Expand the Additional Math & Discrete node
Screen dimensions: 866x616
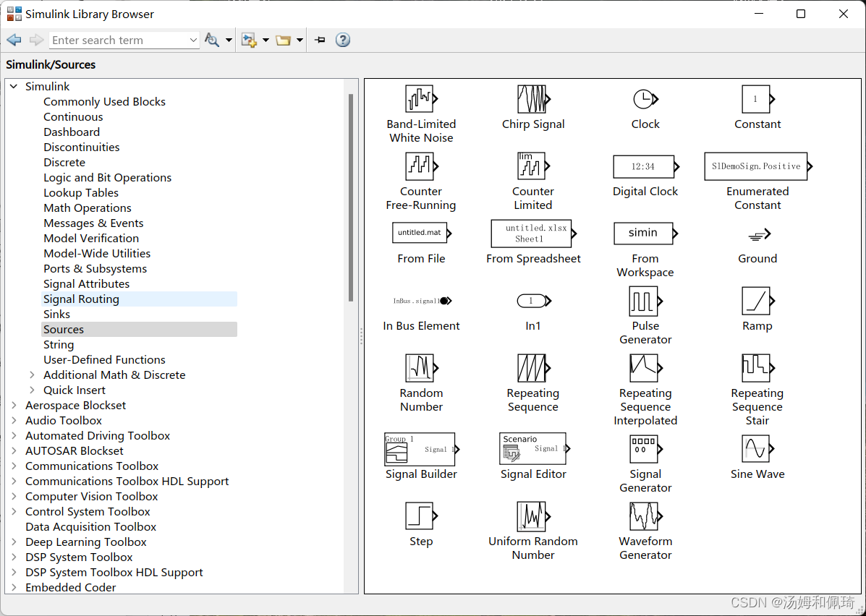[x=32, y=375]
